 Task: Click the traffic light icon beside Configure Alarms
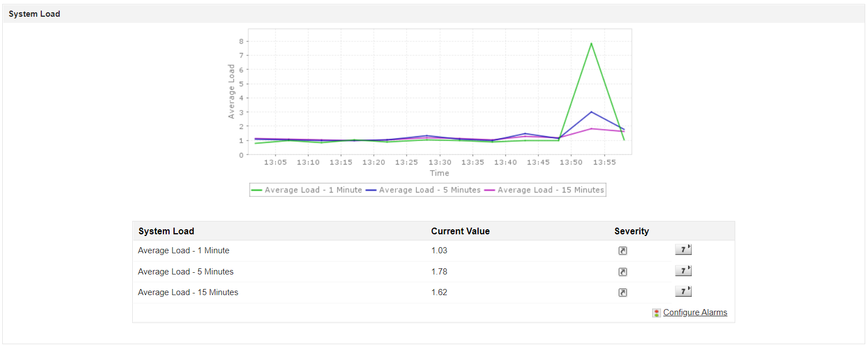[x=656, y=312]
